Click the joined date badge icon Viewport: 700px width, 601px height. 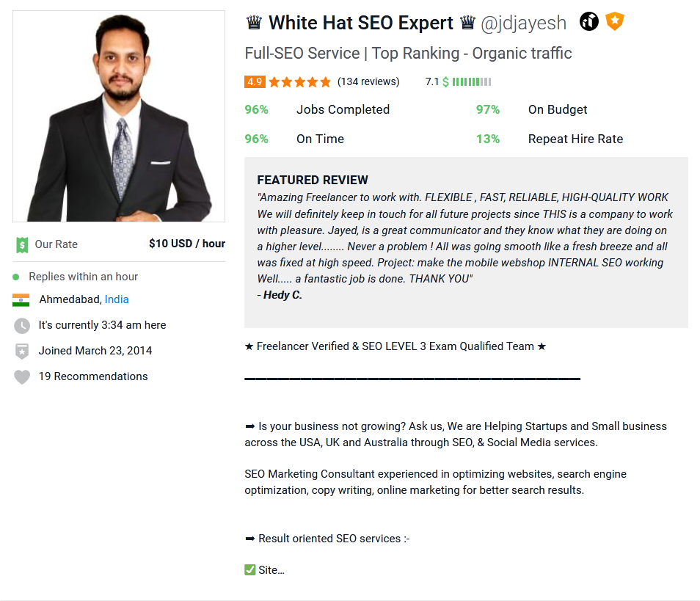point(22,351)
